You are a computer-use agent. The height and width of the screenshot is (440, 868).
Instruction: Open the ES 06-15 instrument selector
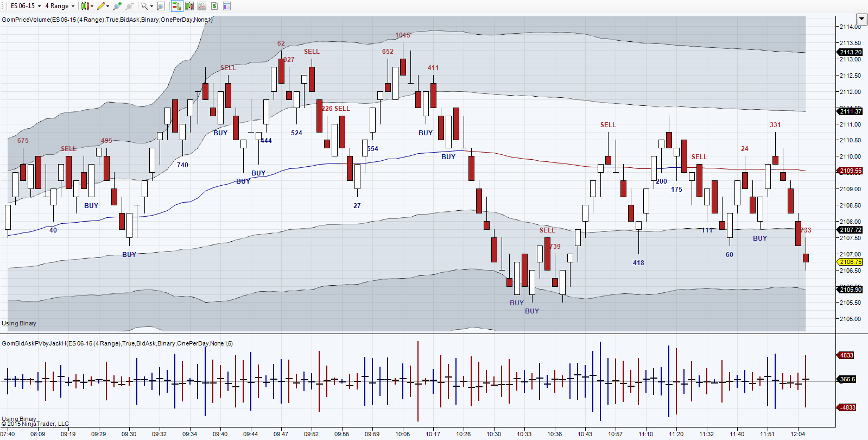(26, 6)
